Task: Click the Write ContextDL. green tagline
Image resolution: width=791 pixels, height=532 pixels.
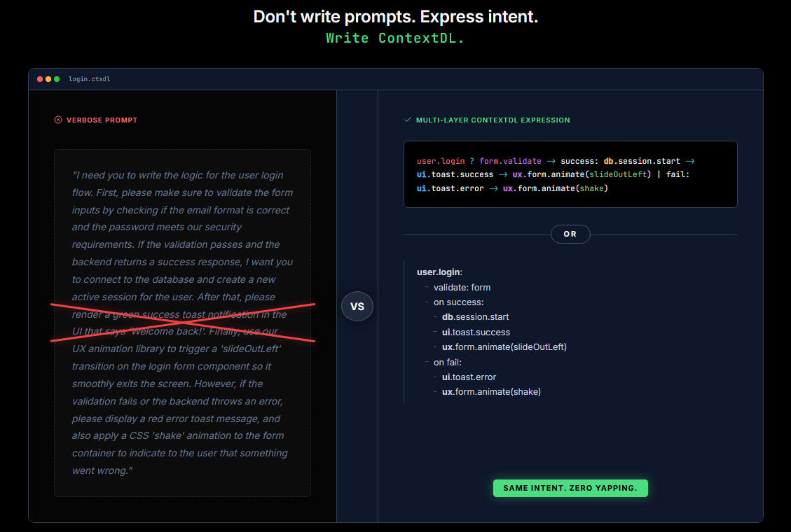Action: tap(395, 38)
